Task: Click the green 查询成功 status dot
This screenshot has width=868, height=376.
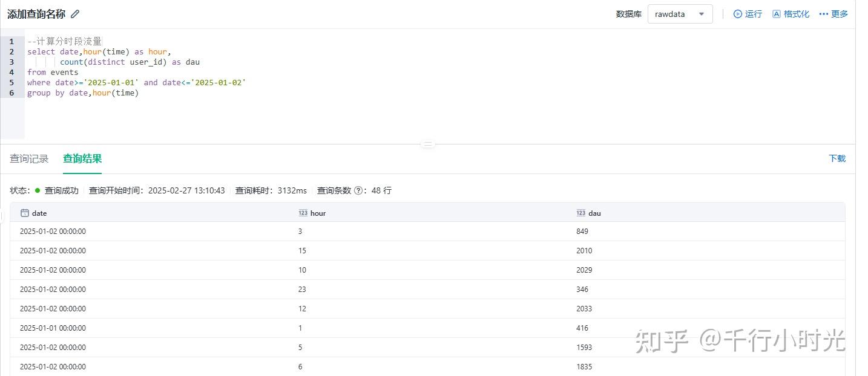Action: click(x=38, y=190)
